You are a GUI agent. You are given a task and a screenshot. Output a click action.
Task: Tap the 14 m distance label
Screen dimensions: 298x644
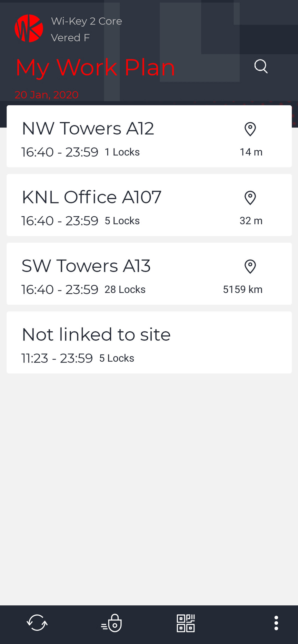pos(251,152)
